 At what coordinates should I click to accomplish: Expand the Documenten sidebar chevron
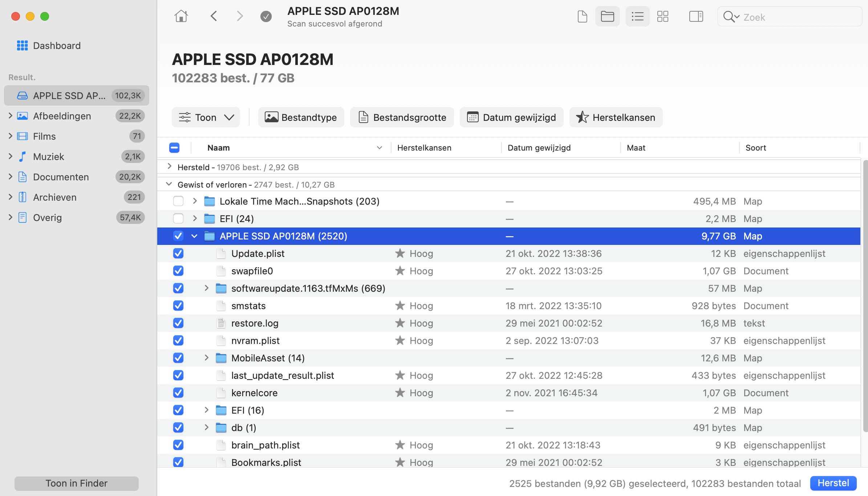click(10, 177)
